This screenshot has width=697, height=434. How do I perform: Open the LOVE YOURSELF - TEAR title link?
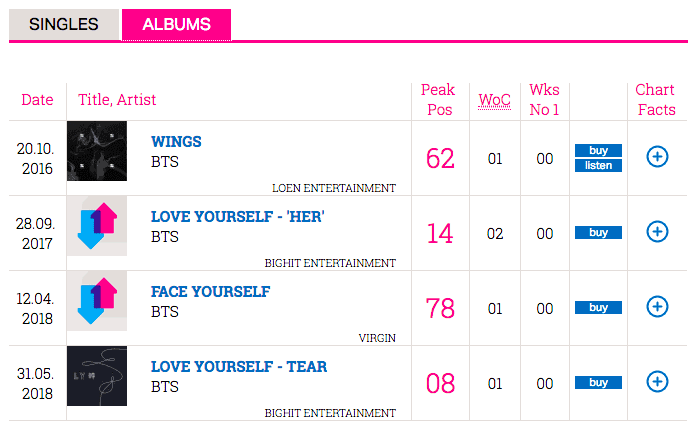(239, 367)
